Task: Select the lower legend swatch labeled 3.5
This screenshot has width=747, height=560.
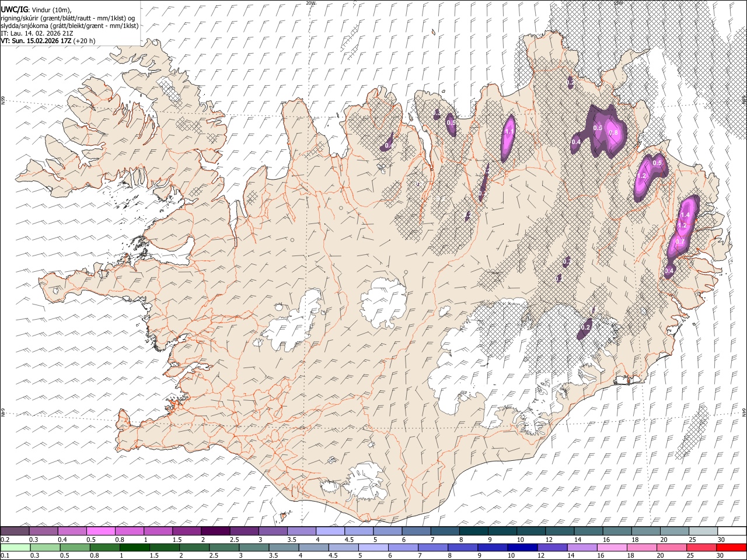Action: (x=283, y=547)
